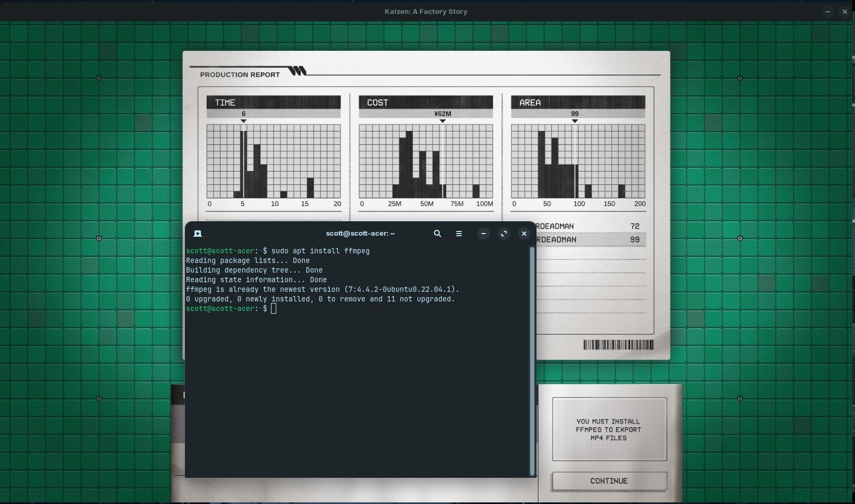The height and width of the screenshot is (504, 855).
Task: Select the highlighted leaderboard row scoring 99
Action: click(x=590, y=239)
